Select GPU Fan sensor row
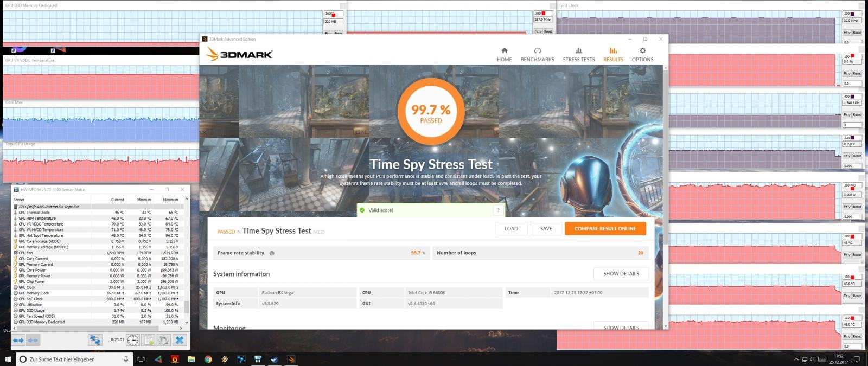The image size is (868, 366). click(x=98, y=253)
